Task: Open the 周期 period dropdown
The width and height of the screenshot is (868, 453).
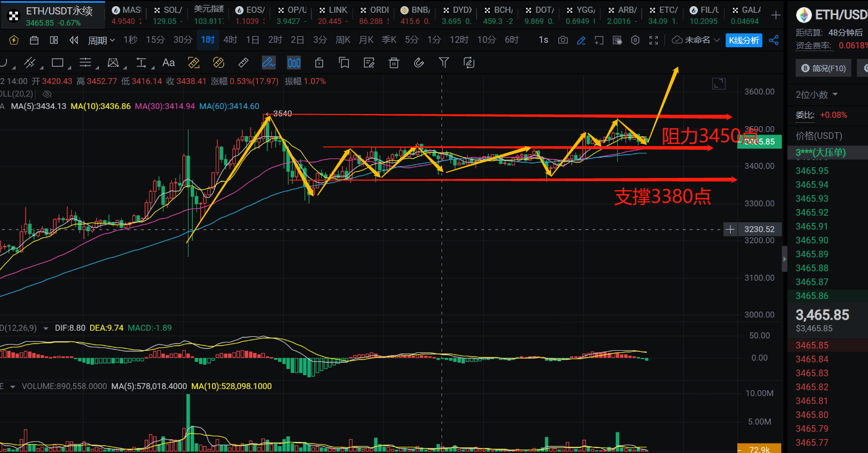Action: click(101, 40)
